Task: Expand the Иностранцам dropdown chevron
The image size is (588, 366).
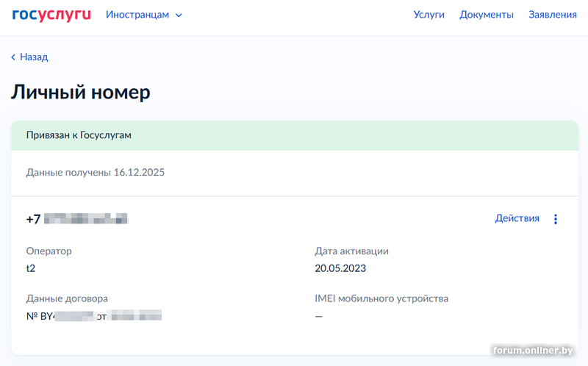Action: [x=179, y=15]
